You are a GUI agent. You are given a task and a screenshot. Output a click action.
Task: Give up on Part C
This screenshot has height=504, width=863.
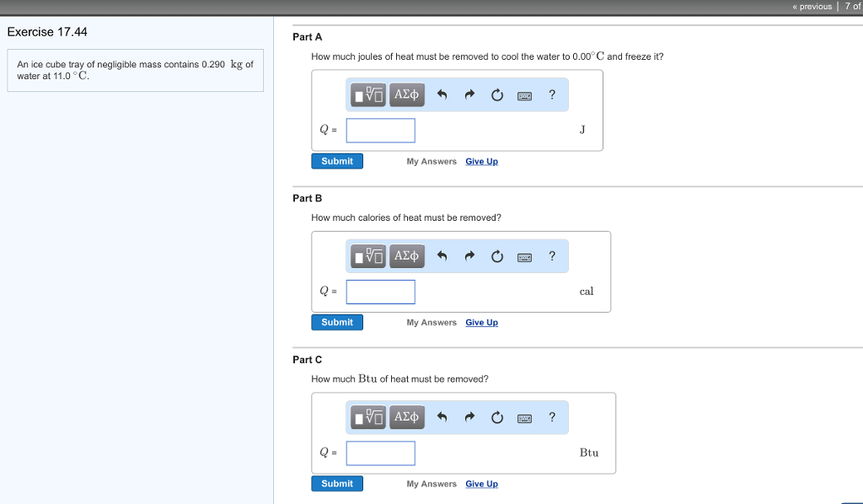coord(481,484)
